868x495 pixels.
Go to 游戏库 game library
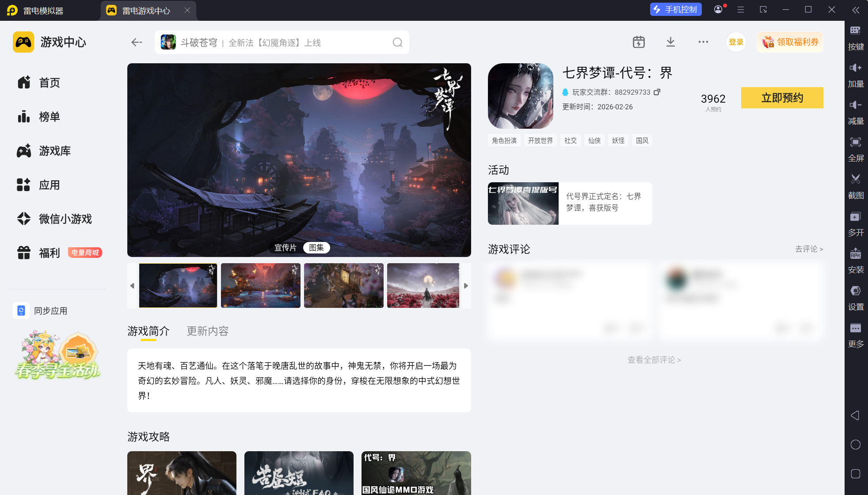coord(44,151)
